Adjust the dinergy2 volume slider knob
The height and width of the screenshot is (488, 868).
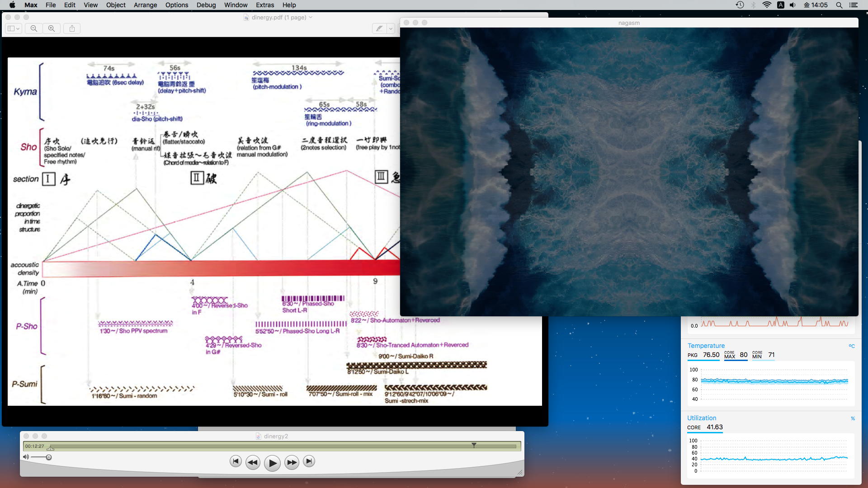[x=49, y=457]
